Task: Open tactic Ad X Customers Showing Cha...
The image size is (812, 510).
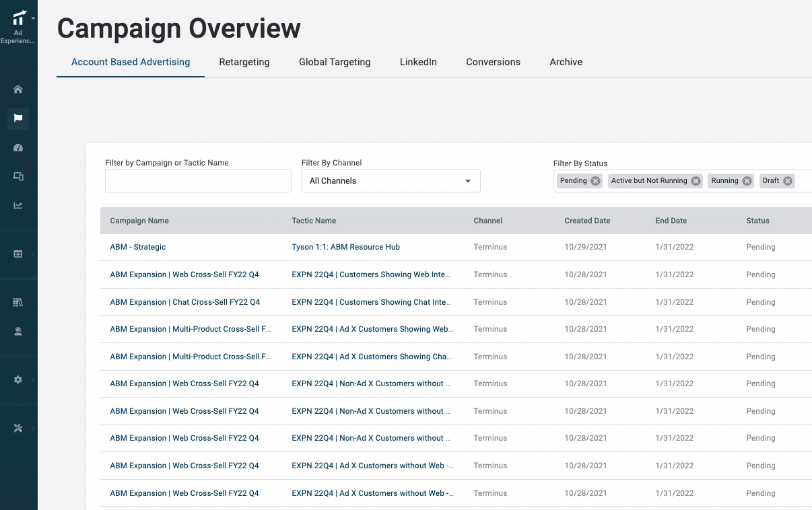Action: point(372,357)
